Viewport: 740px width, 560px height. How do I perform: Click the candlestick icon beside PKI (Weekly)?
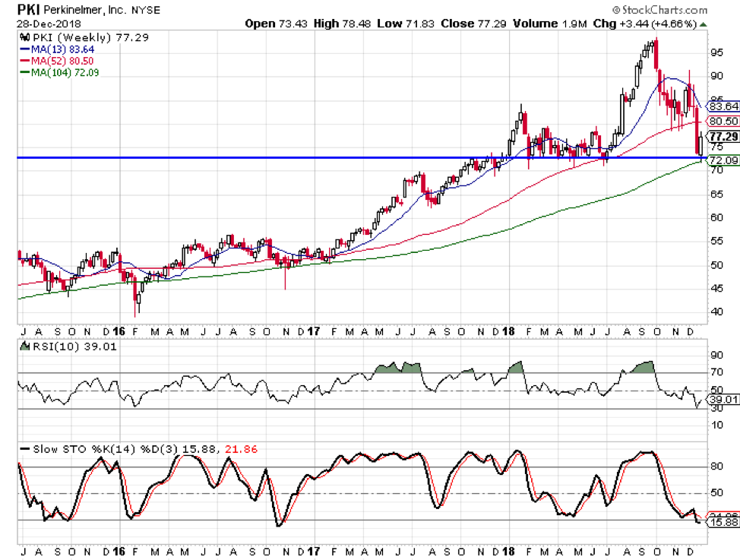[24, 37]
